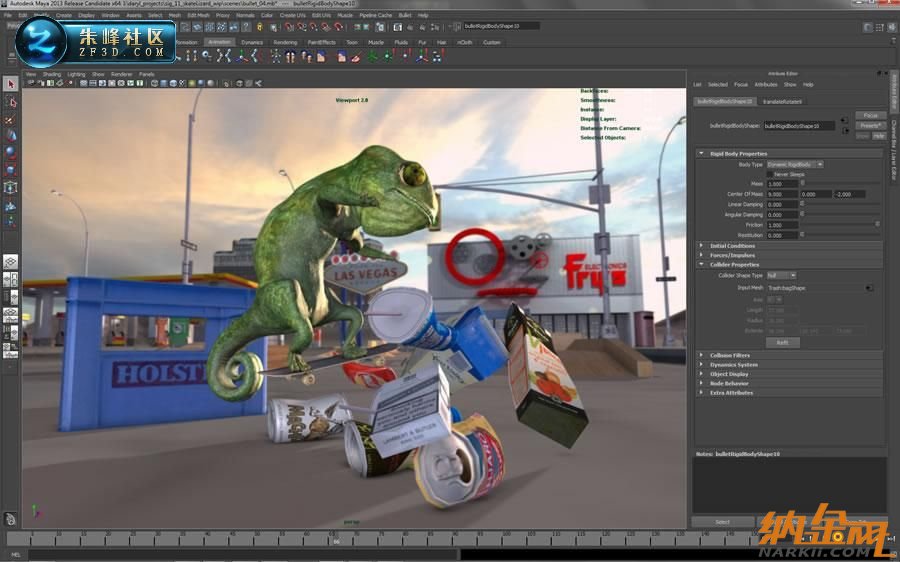Select the Show Manipulator tool

[x=10, y=222]
